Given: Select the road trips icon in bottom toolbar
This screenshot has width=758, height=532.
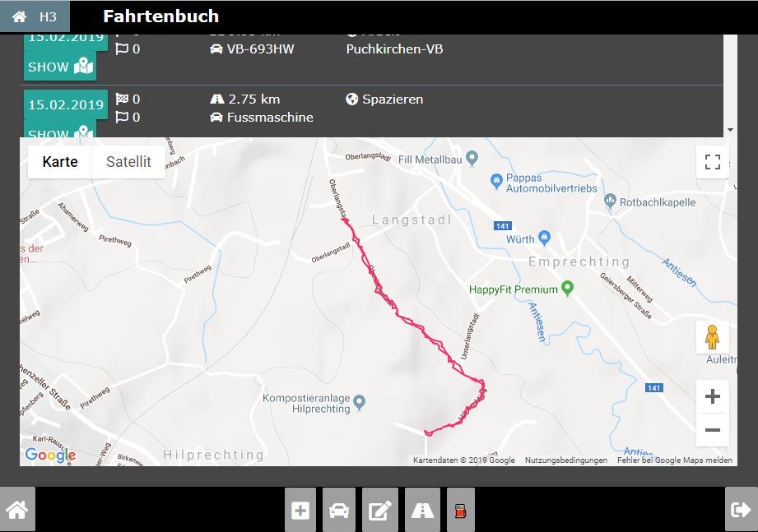Looking at the screenshot, I should (x=422, y=510).
